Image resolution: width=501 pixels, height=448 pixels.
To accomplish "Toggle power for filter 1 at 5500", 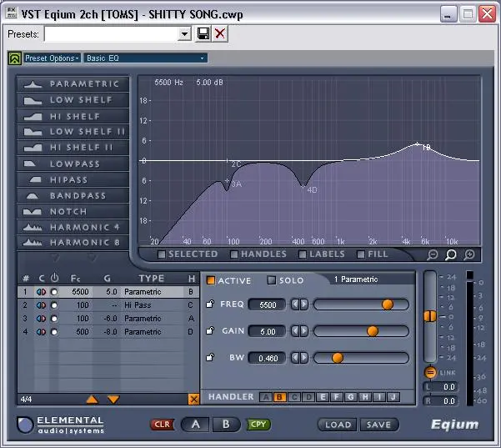I will tap(54, 292).
